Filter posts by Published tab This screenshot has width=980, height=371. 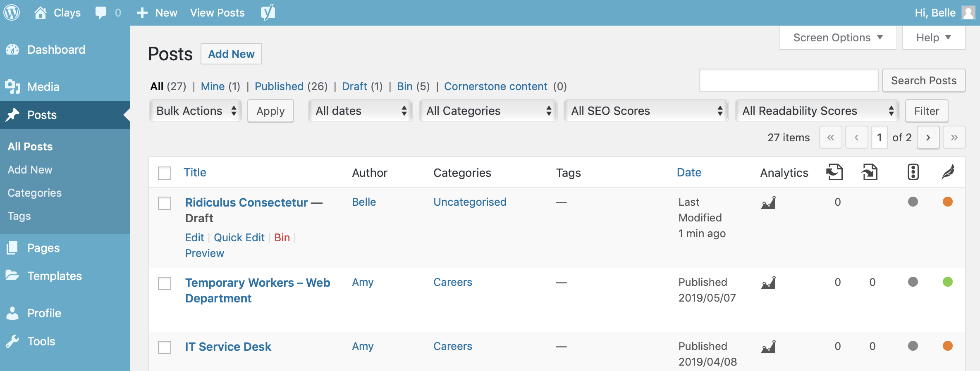point(279,86)
